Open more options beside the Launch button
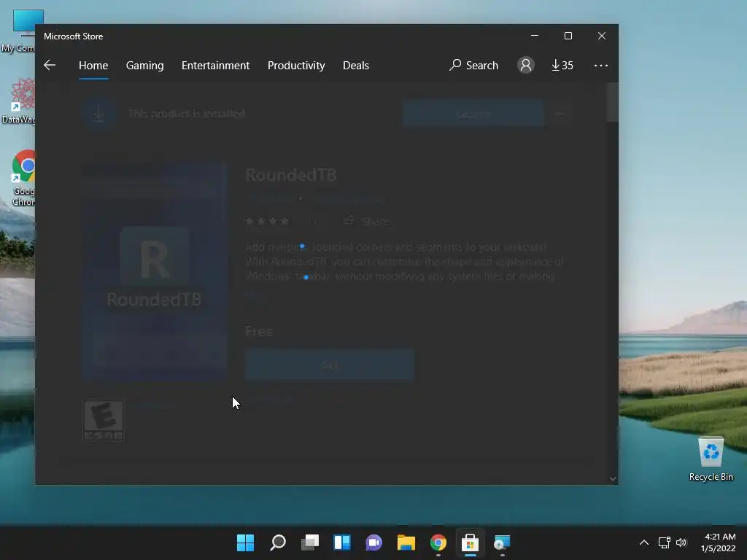Viewport: 747px width, 560px height. 560,114
